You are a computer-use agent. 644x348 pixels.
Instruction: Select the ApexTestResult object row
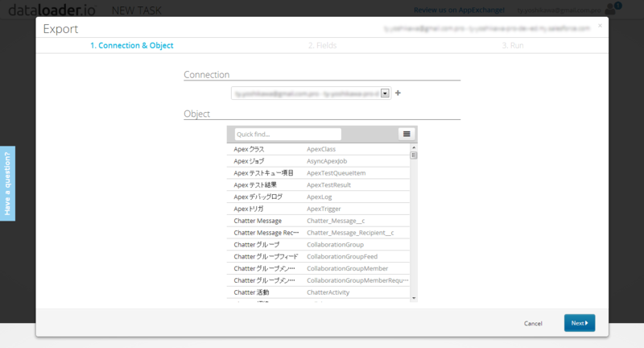point(318,185)
